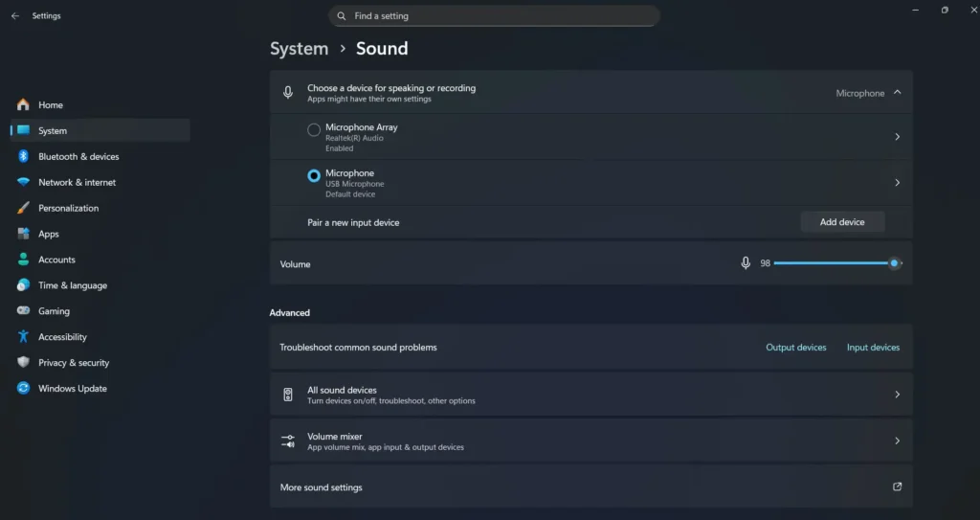Select the Microphone Array radio button

tap(314, 130)
